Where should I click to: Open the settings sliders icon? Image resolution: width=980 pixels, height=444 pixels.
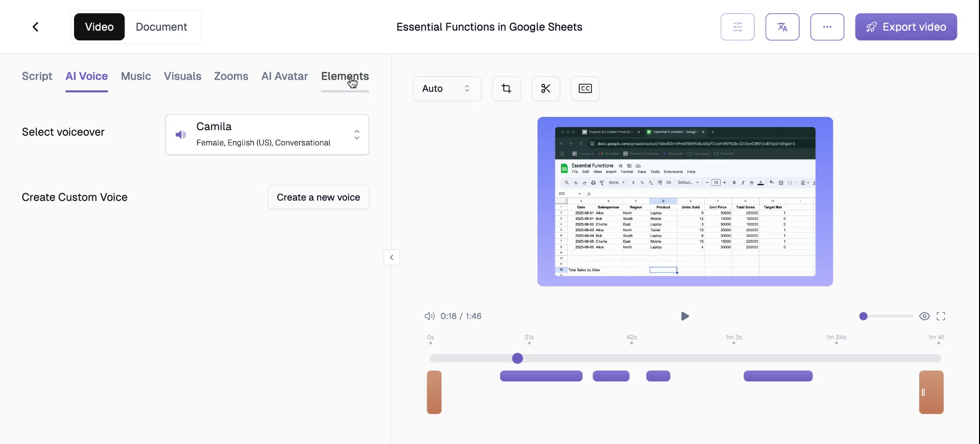[x=737, y=27]
